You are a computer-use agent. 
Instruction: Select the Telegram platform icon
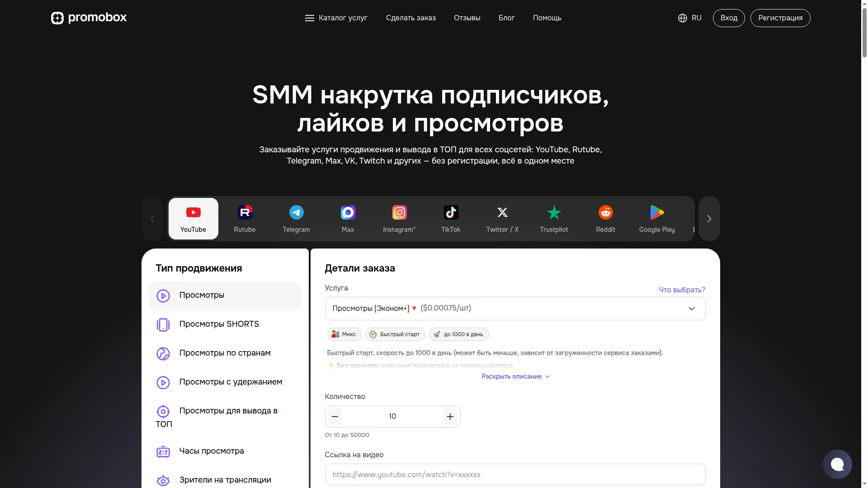tap(296, 219)
